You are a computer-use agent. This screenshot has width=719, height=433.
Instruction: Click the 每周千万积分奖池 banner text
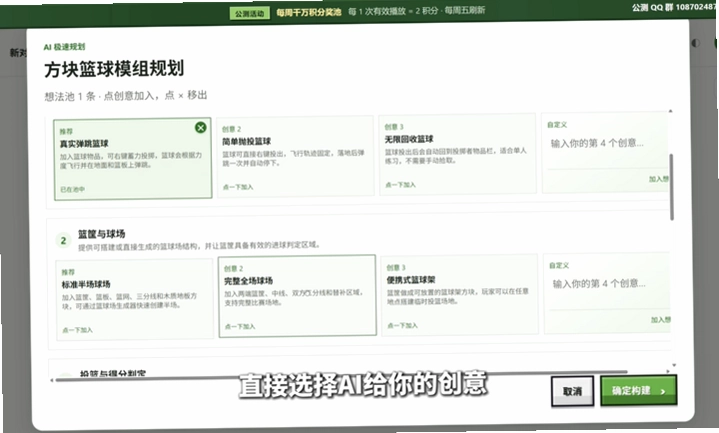[x=309, y=12]
